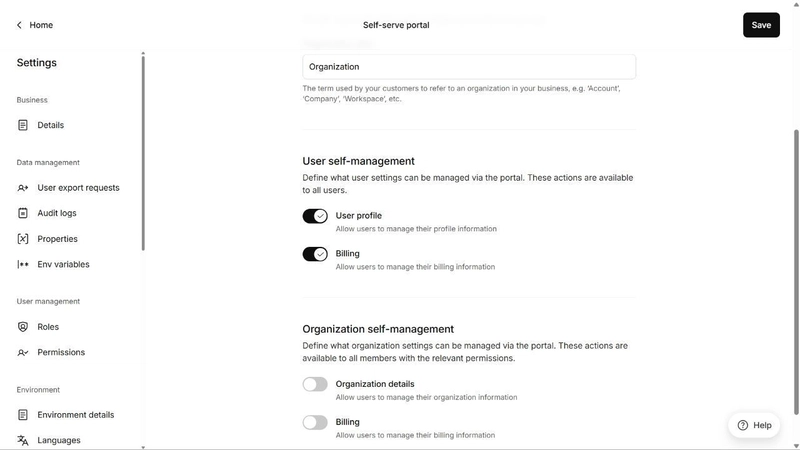
Task: Open Audit logs settings page
Action: coord(57,213)
